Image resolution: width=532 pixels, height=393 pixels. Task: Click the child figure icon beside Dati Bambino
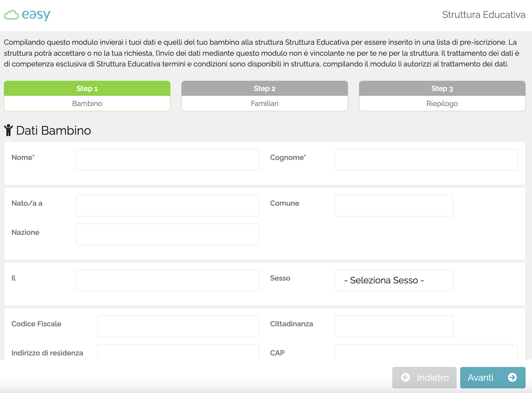(x=8, y=130)
